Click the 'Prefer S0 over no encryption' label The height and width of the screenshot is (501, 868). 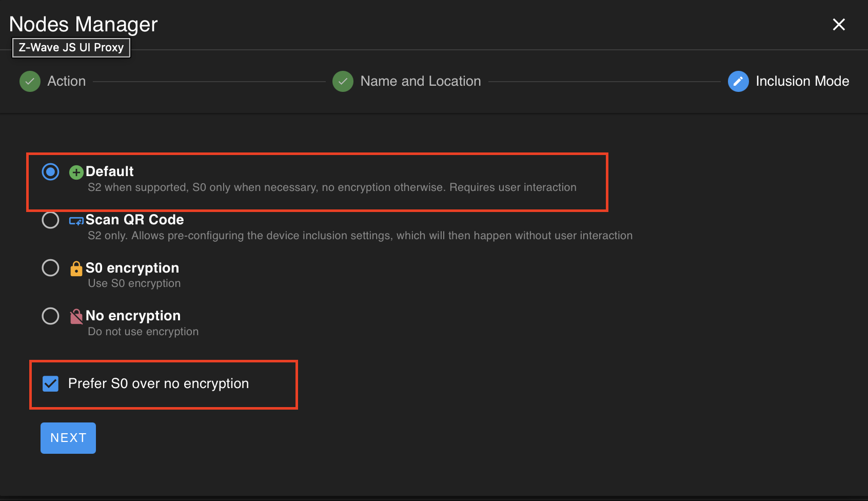pyautogui.click(x=159, y=383)
